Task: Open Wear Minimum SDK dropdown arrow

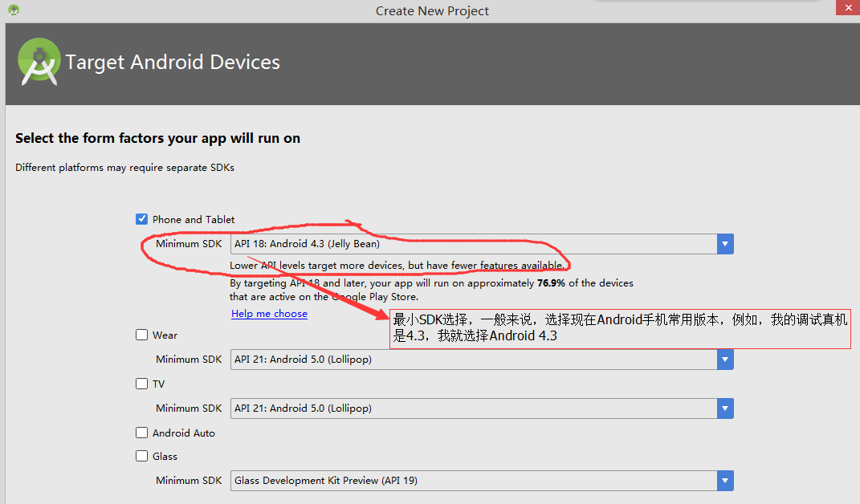Action: [725, 360]
